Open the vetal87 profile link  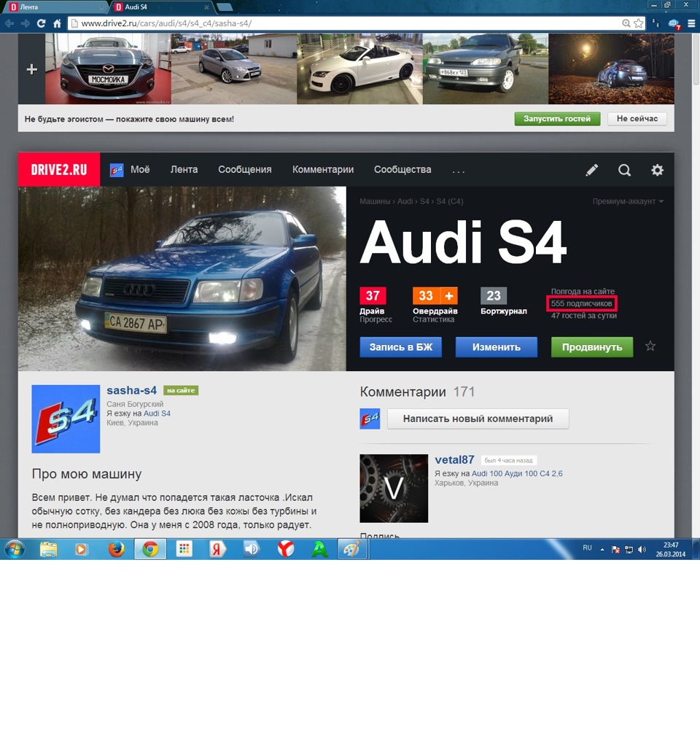coord(454,459)
